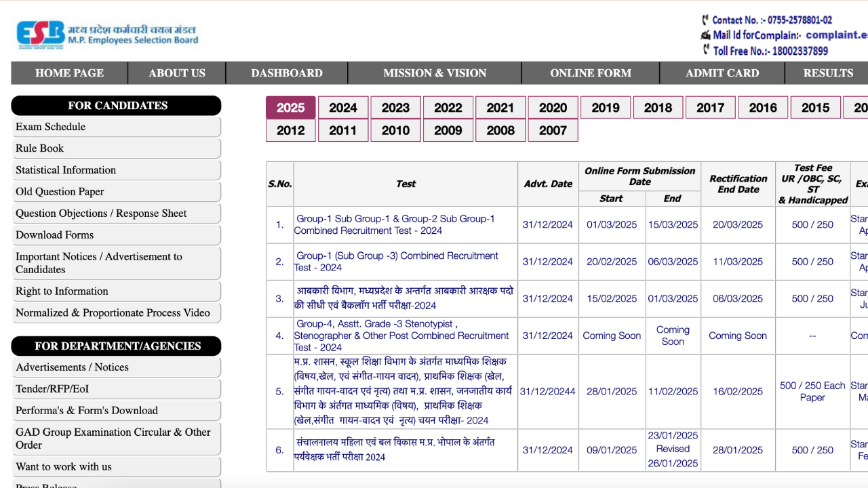Select the 2020 year tab
This screenshot has height=488, width=868.
[553, 107]
